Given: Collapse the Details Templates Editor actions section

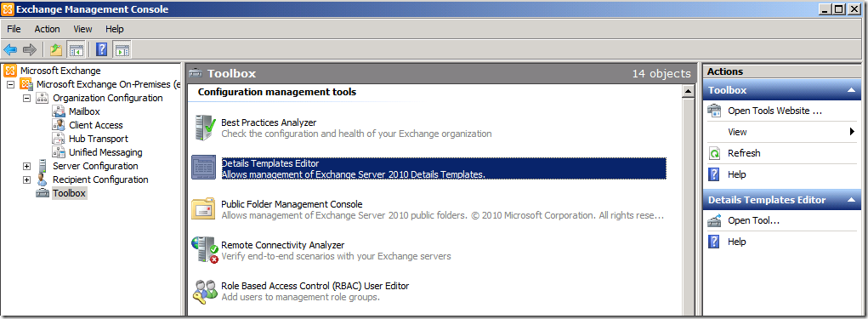Looking at the screenshot, I should [850, 200].
